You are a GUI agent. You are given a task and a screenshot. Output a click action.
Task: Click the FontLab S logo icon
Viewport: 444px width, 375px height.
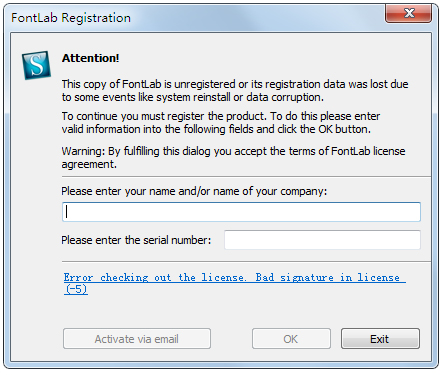tap(36, 65)
